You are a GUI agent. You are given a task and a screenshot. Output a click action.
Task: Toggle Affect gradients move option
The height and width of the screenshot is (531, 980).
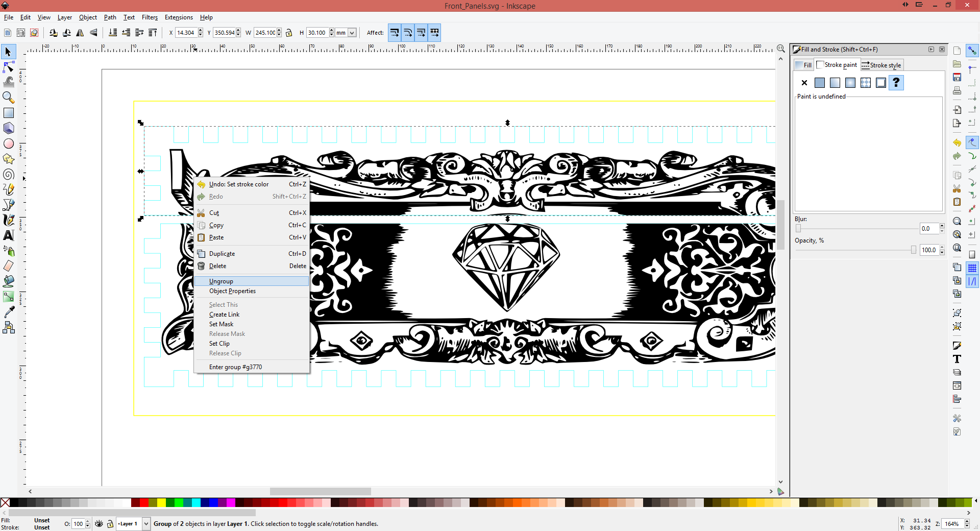point(421,33)
